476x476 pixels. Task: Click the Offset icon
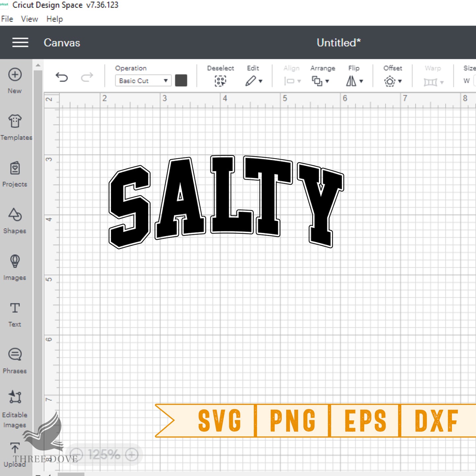[390, 81]
